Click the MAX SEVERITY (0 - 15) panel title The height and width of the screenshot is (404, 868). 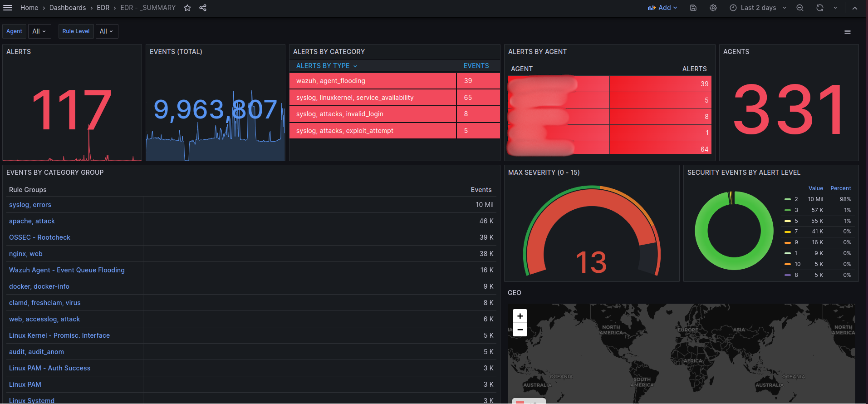tap(544, 172)
